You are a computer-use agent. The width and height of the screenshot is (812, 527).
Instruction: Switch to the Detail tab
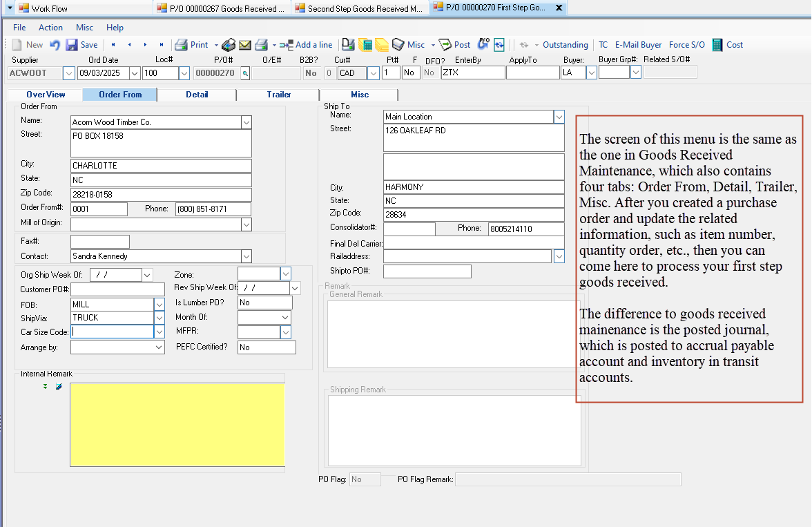[x=197, y=95]
